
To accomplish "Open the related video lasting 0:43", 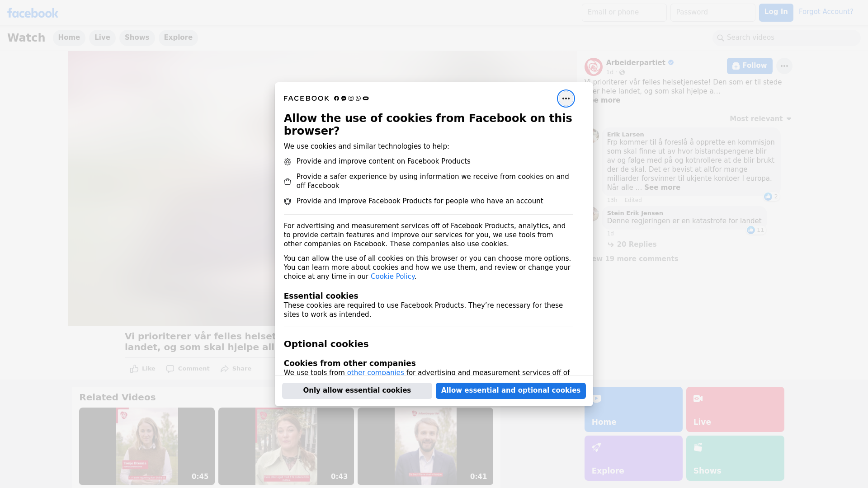I will point(286,446).
